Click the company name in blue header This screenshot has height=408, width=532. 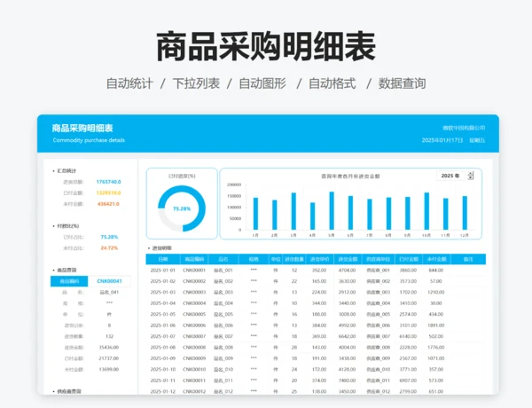[464, 128]
